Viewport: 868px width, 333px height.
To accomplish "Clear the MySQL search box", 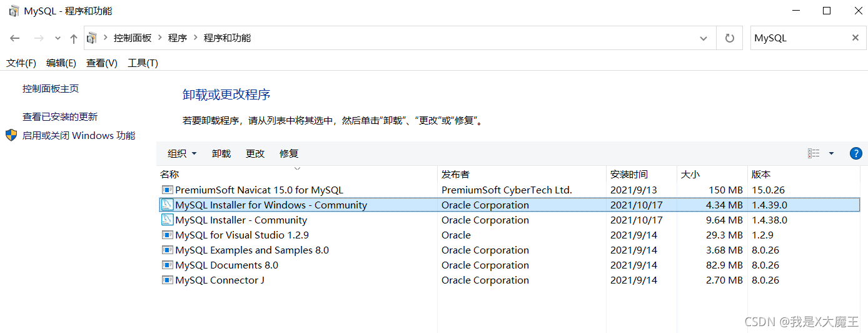I will point(855,38).
